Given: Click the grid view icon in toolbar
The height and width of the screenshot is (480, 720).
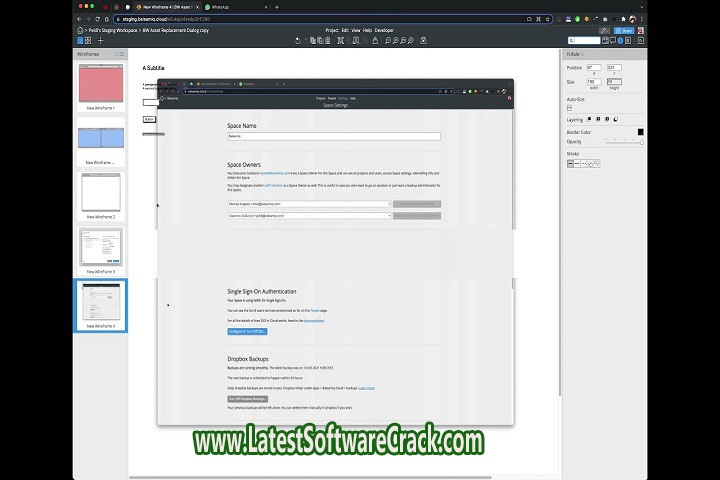Looking at the screenshot, I should (88, 41).
